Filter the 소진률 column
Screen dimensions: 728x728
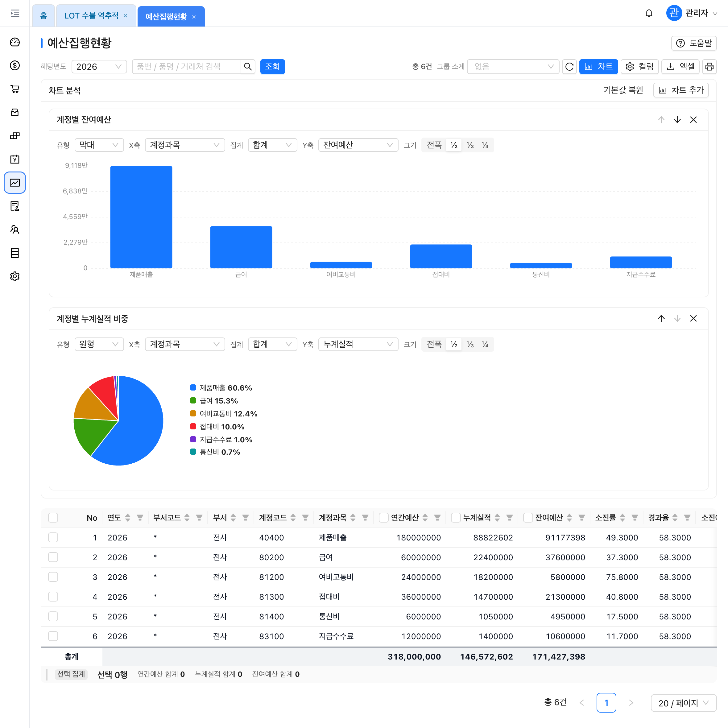tap(635, 518)
